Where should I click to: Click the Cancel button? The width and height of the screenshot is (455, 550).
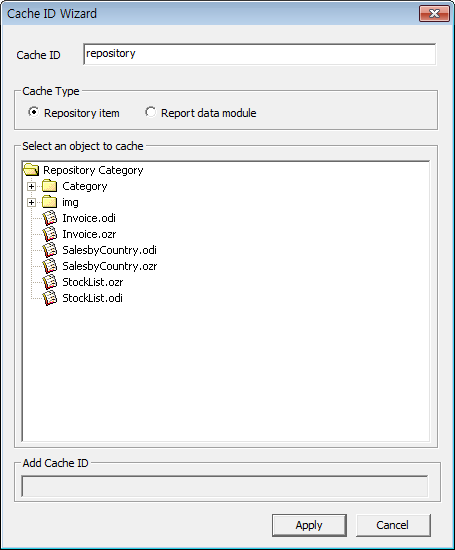click(x=393, y=525)
